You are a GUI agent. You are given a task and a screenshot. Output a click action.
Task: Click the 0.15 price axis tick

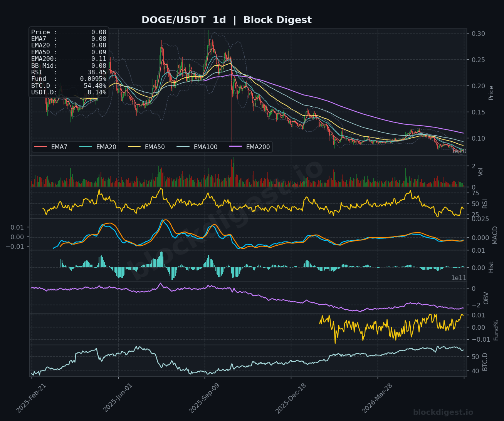pos(478,112)
